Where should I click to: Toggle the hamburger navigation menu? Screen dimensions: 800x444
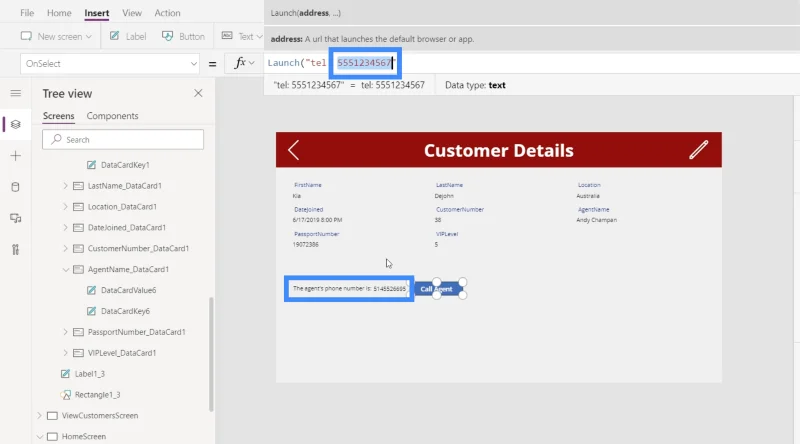(16, 93)
